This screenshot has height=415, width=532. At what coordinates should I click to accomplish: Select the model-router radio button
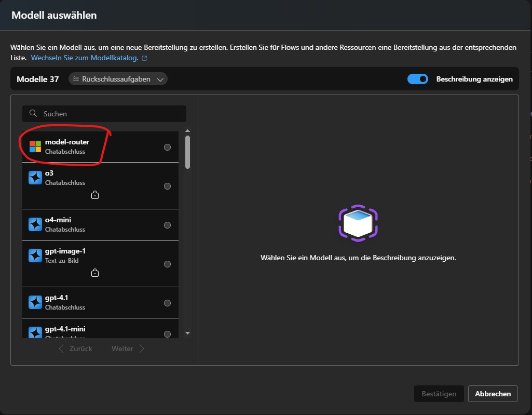pyautogui.click(x=167, y=147)
